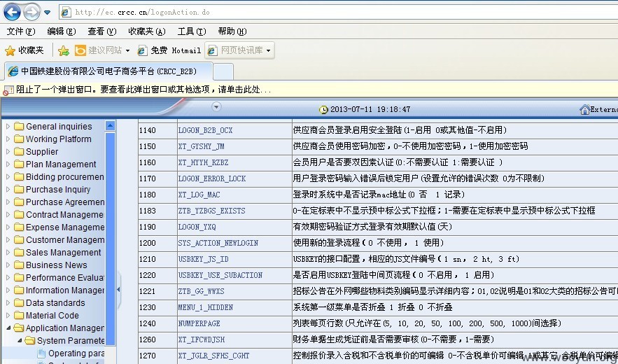Open the ZTB_YZBGS_EXISTS parameter link
The image size is (618, 364).
pyautogui.click(x=211, y=211)
